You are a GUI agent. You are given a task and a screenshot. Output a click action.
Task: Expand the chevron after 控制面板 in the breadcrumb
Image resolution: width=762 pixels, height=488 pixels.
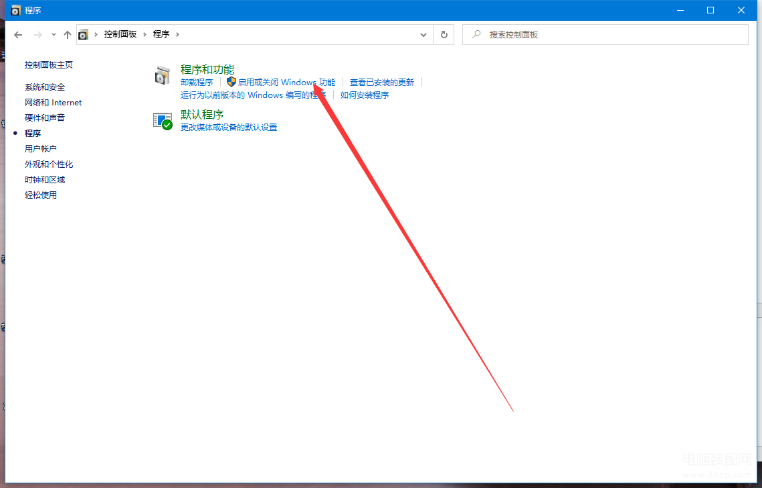tap(145, 35)
